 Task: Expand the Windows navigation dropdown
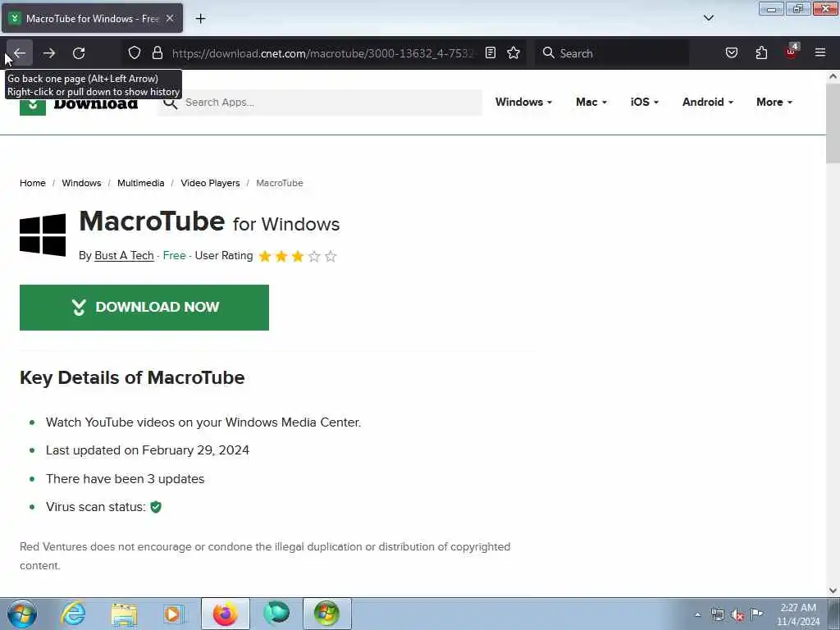coord(523,102)
